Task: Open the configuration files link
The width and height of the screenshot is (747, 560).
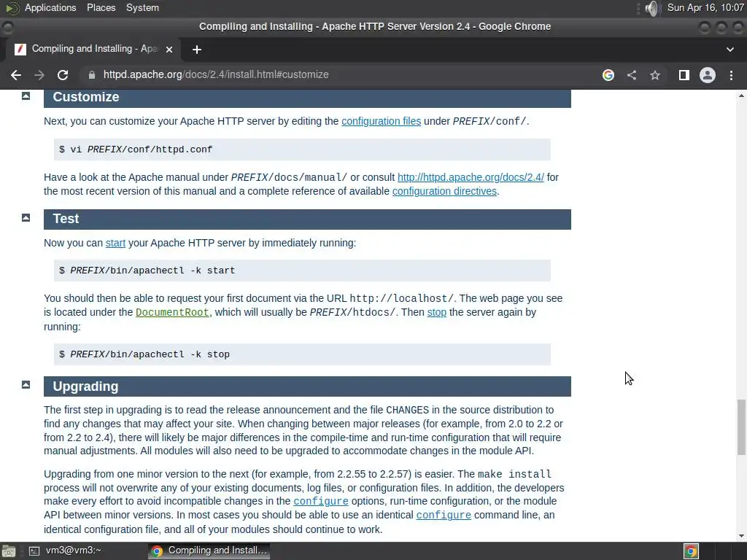Action: tap(381, 121)
